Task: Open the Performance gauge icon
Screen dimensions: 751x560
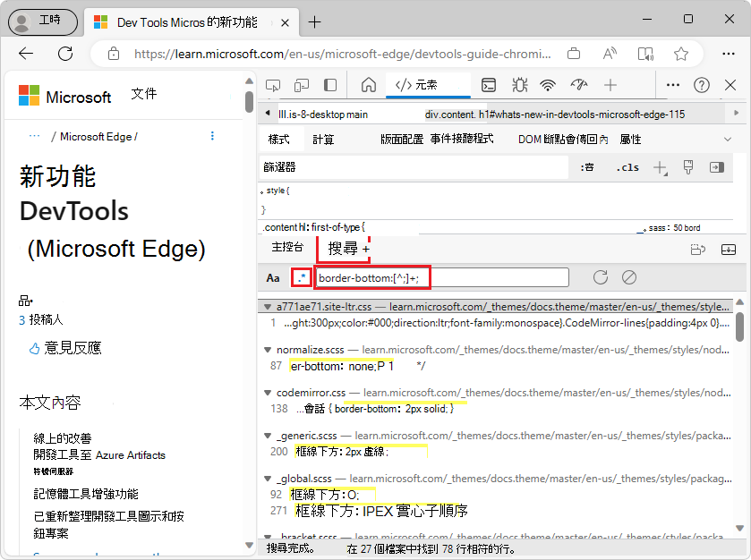Action: [578, 85]
